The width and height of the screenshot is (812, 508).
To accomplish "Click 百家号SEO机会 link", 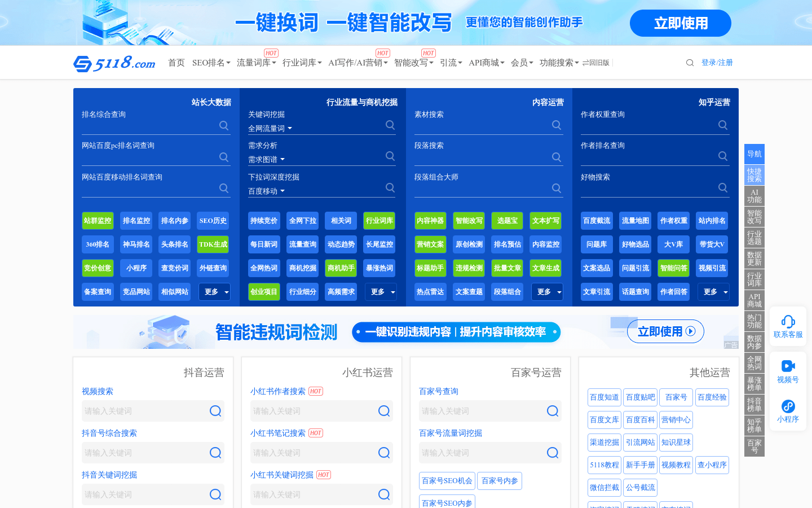I will pos(447,481).
